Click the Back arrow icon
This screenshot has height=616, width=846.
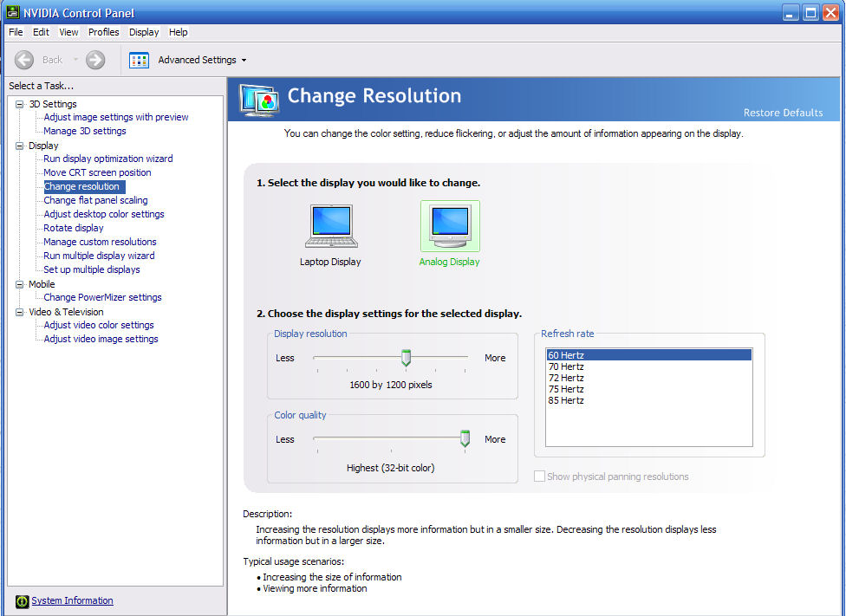(23, 60)
